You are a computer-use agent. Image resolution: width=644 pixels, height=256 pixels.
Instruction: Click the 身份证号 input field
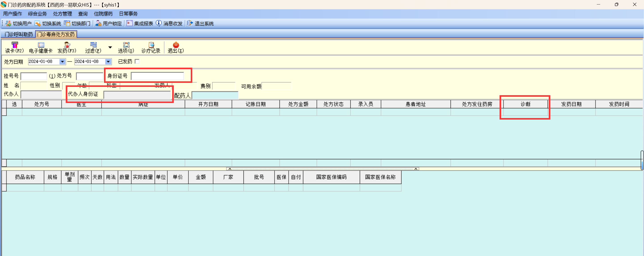[157, 76]
